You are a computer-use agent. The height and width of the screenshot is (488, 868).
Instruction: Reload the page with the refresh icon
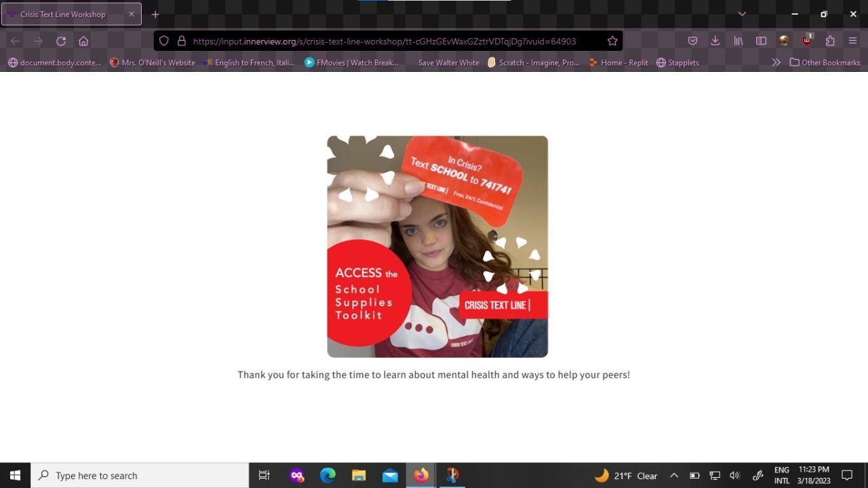(61, 41)
